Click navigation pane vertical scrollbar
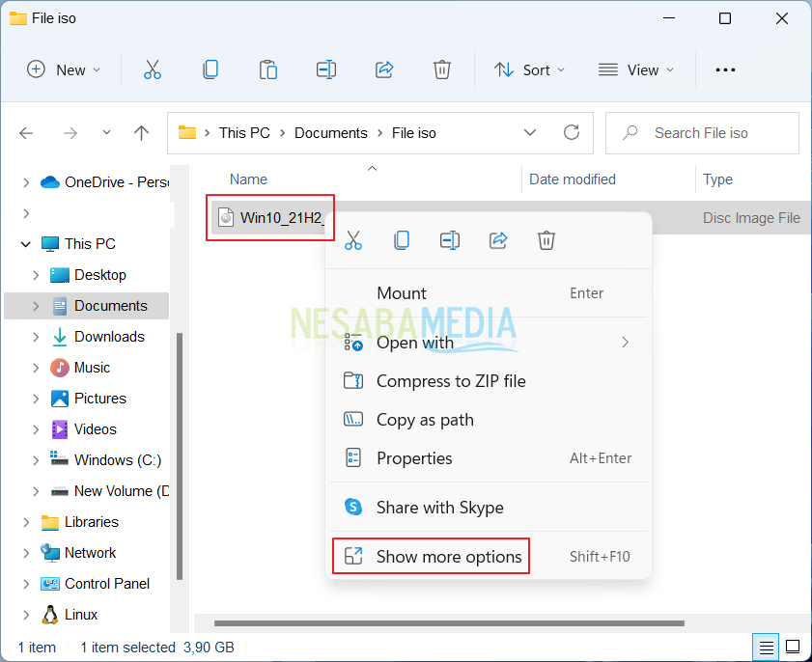Screen dimensions: 812x662 tap(180, 455)
